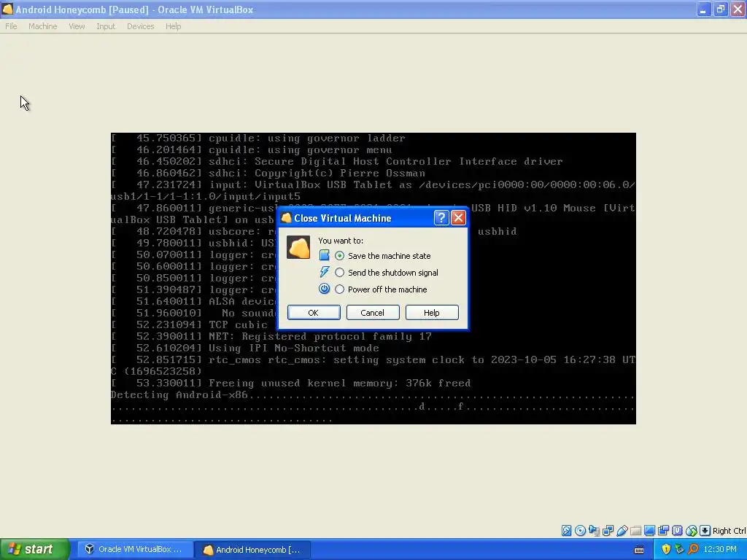Viewport: 747px width, 560px height.
Task: Open the Windows start menu
Action: (34, 549)
